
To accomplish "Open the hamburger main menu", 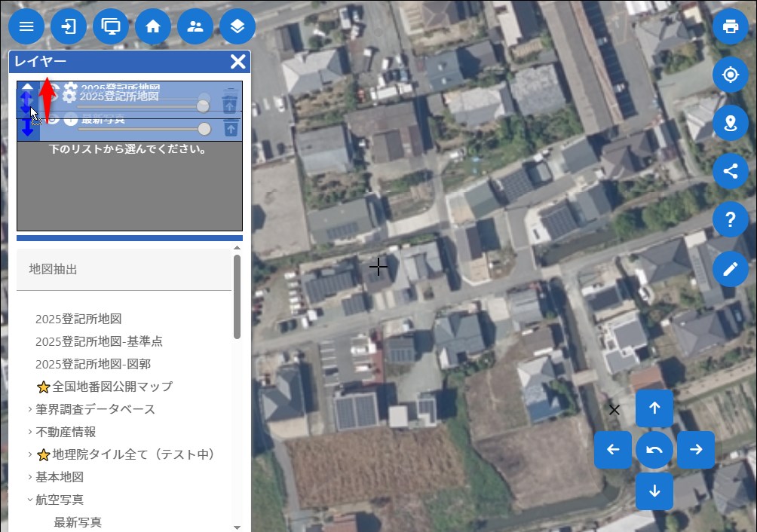I will 26,26.
